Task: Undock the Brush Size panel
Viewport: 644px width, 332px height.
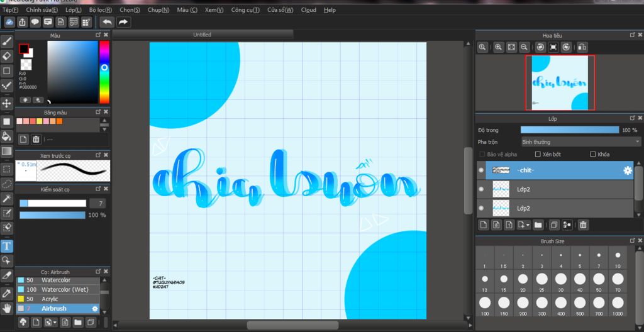Action: tap(633, 240)
